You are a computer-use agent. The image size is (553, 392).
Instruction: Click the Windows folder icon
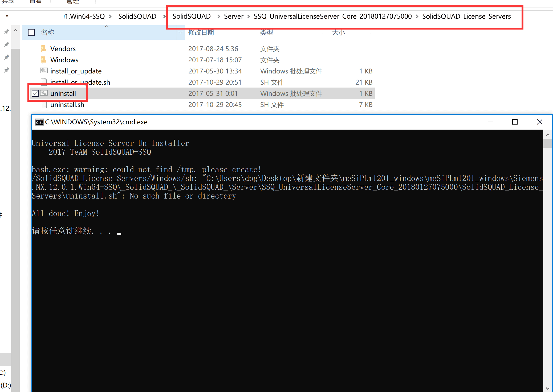[43, 60]
